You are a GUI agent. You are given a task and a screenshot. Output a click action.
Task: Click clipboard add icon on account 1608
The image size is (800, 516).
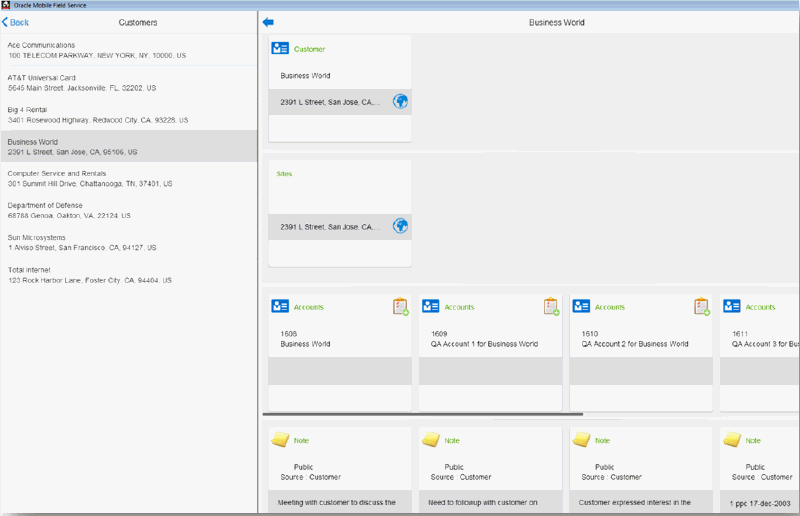[x=401, y=306]
